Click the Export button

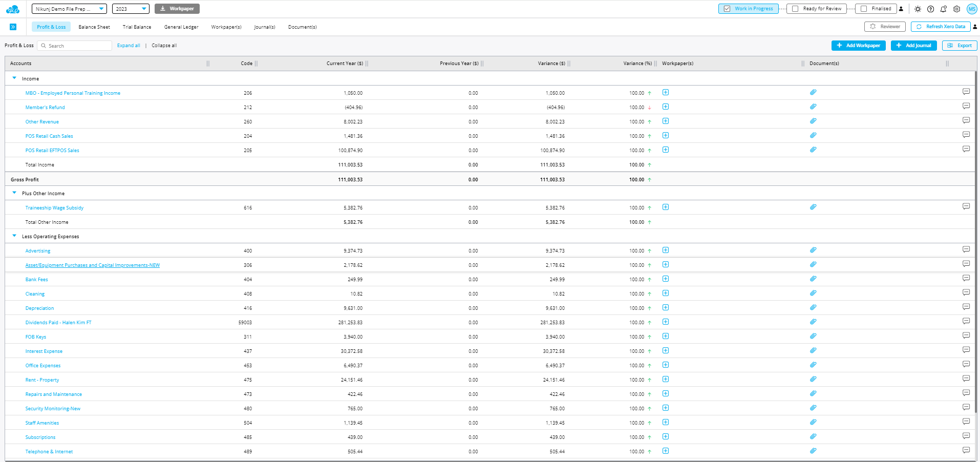point(960,46)
